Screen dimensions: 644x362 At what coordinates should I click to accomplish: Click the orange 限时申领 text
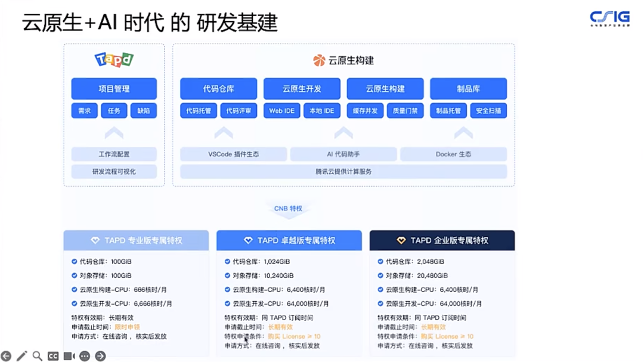pos(128,327)
